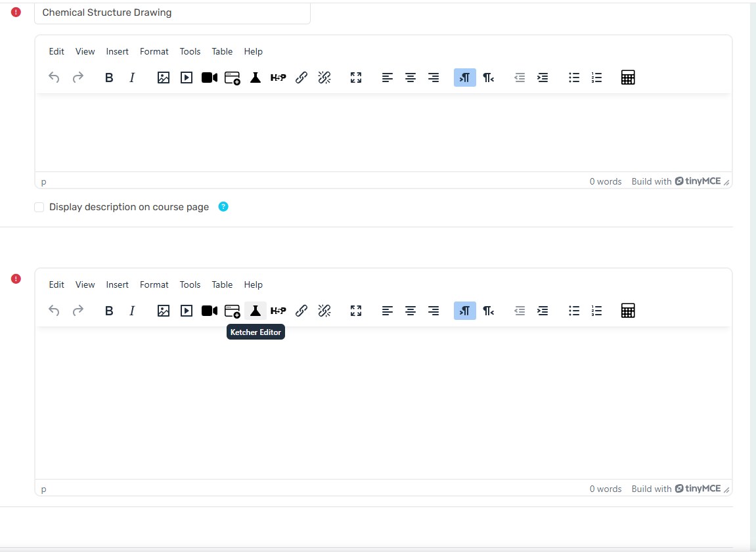
Task: Open Table menu in lower editor
Action: (x=222, y=284)
